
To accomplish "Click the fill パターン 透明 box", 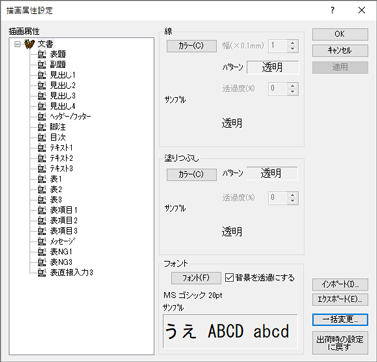I will pyautogui.click(x=272, y=173).
